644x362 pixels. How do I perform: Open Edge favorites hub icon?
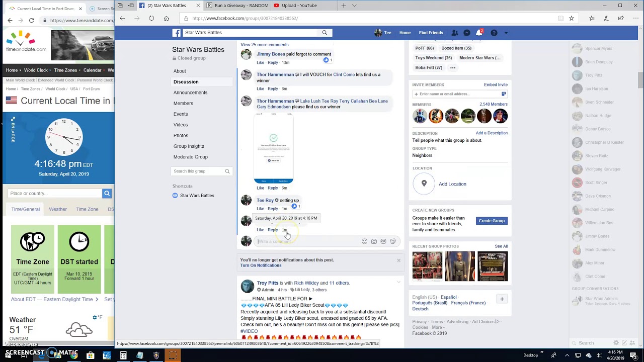pos(592,18)
